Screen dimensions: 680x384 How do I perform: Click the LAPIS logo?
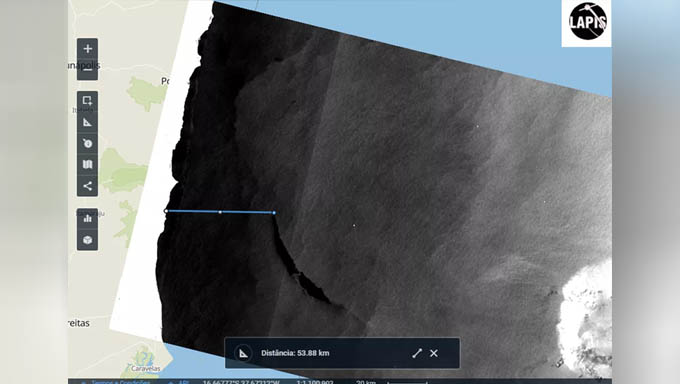tap(587, 22)
